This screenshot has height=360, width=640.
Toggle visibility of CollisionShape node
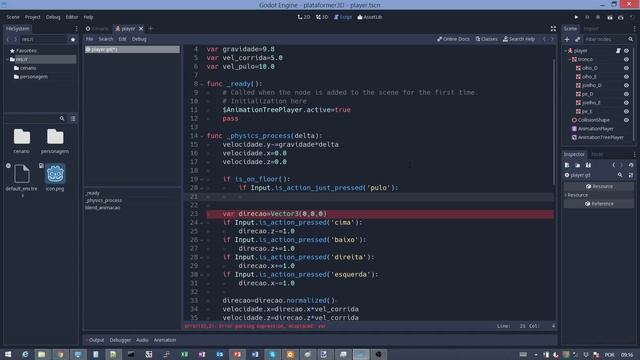click(x=627, y=120)
